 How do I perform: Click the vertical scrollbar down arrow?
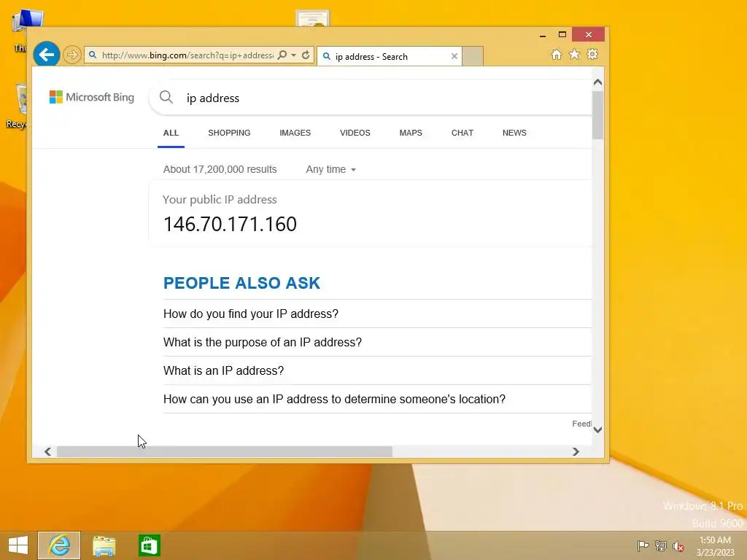pyautogui.click(x=598, y=429)
